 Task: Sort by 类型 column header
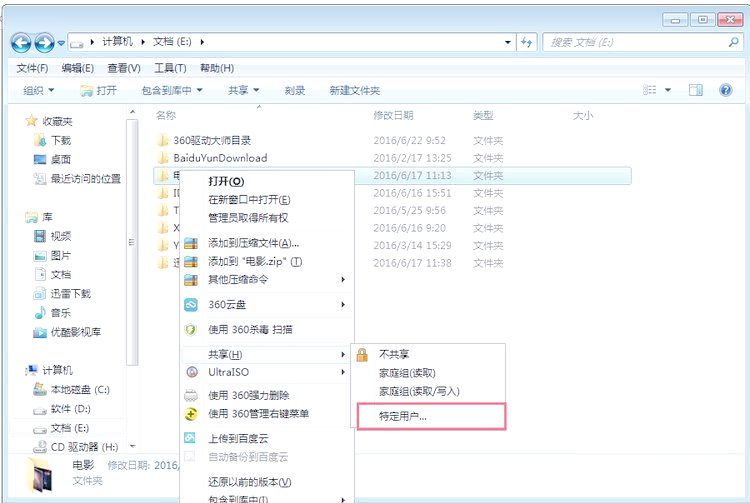pyautogui.click(x=483, y=115)
